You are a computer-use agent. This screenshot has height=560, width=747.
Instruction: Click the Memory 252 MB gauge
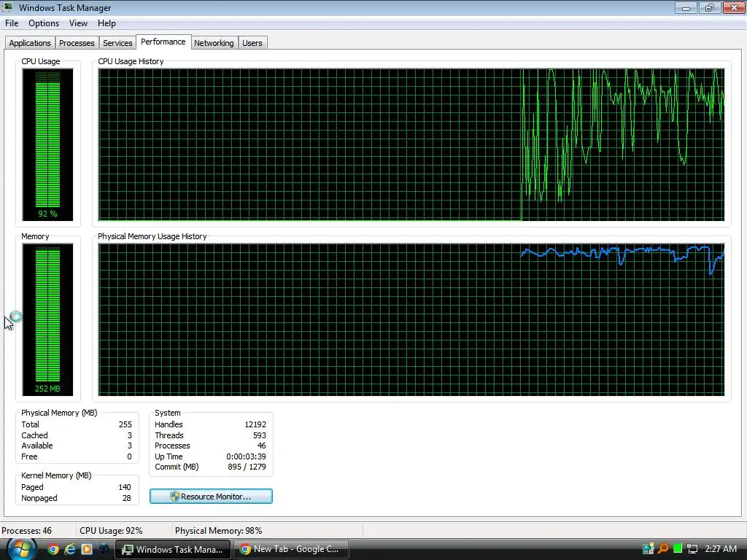click(47, 319)
